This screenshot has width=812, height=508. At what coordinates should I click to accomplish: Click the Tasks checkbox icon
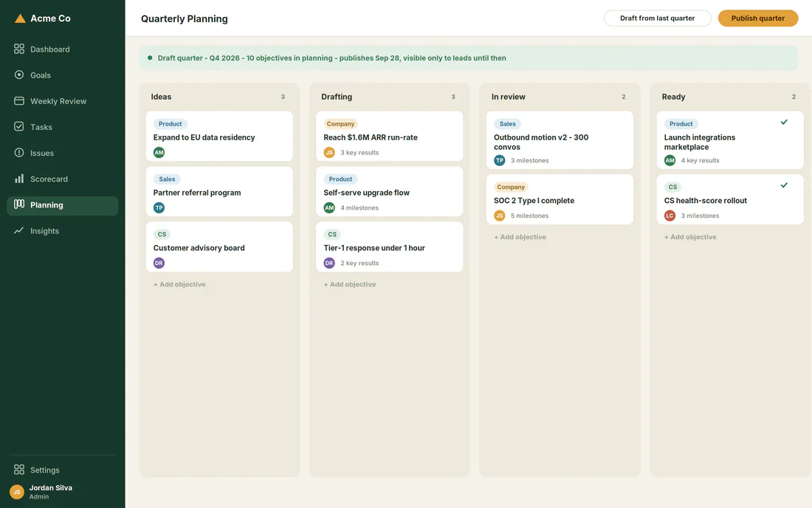[19, 126]
